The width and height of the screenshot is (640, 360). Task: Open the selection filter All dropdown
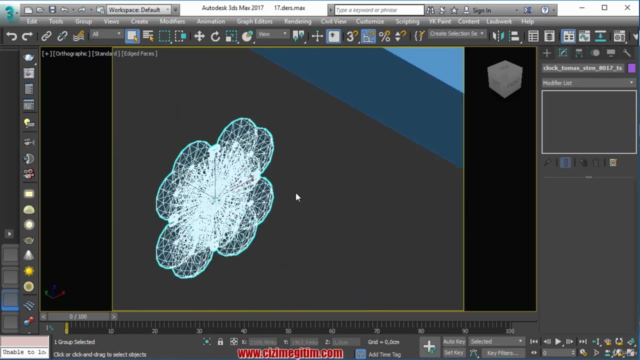point(106,34)
